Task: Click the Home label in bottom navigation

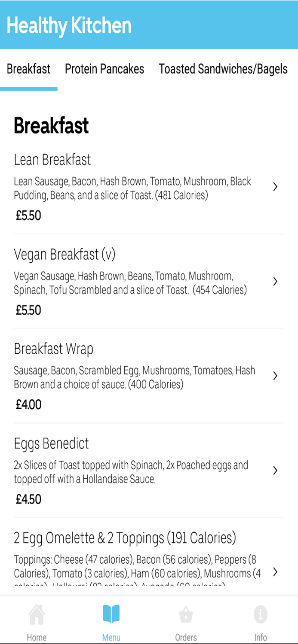Action: point(37,638)
